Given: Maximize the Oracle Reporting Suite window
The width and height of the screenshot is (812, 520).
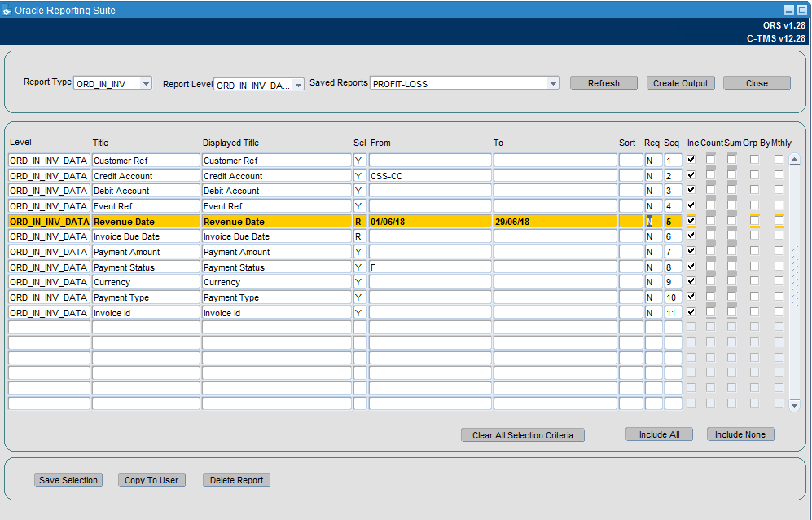Looking at the screenshot, I should tap(801, 10).
